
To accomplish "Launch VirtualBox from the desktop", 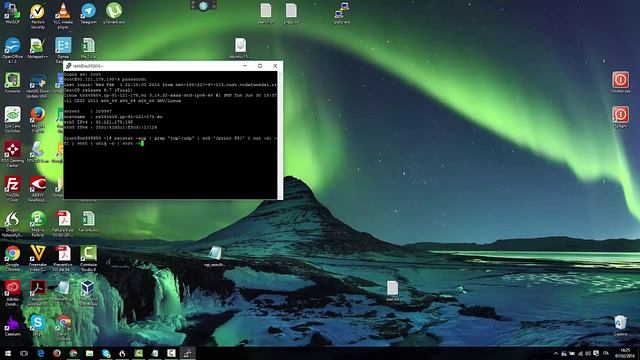I will (88, 293).
